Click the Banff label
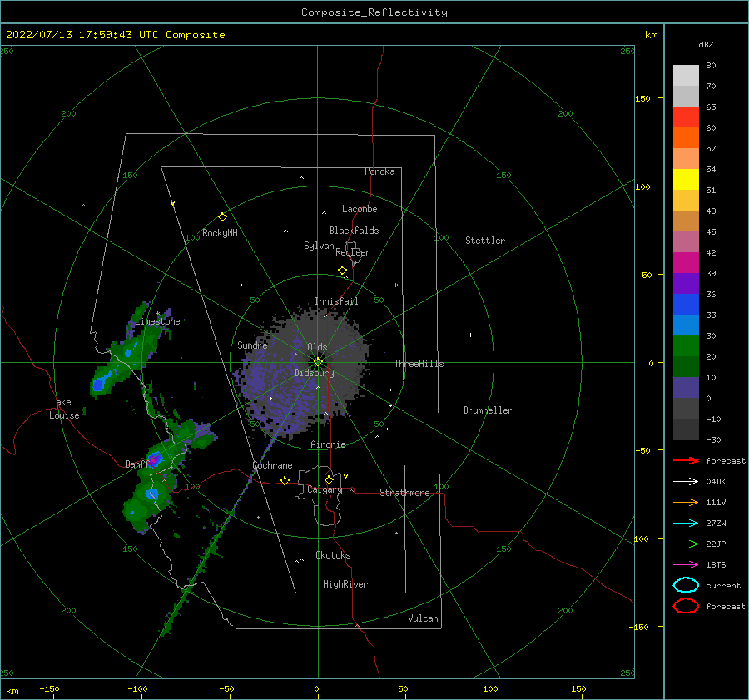749x700 pixels. coord(137,464)
